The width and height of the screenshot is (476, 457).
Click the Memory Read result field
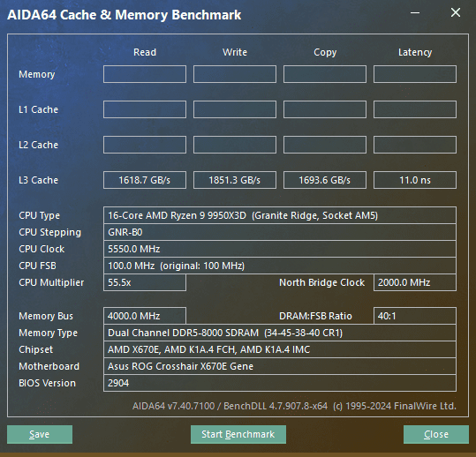pos(145,74)
